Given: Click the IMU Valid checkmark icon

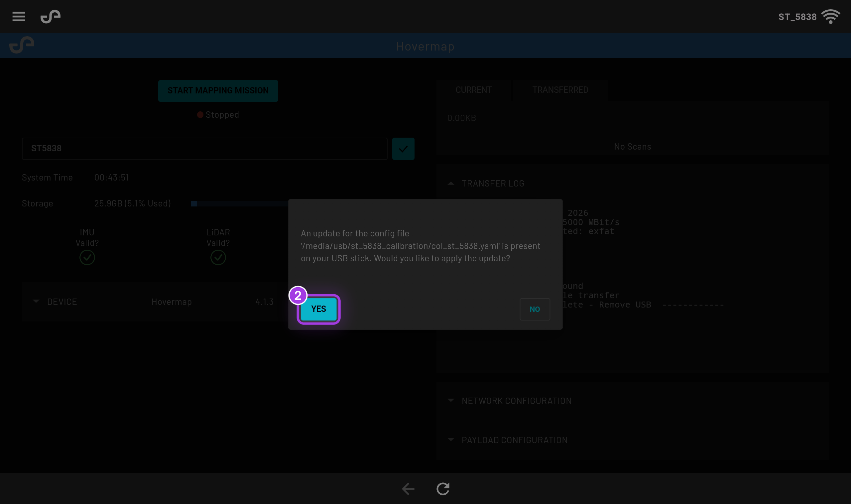Looking at the screenshot, I should (87, 257).
